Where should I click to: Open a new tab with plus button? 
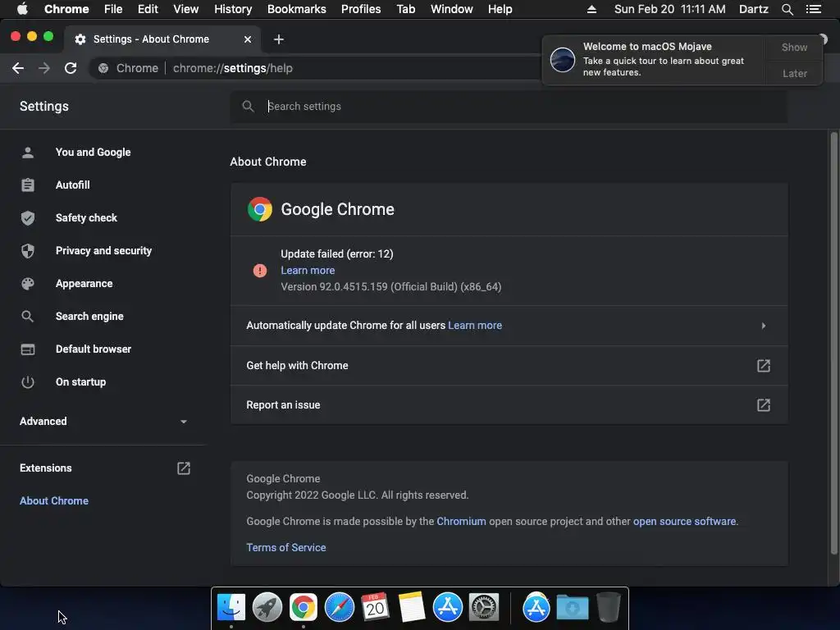279,39
